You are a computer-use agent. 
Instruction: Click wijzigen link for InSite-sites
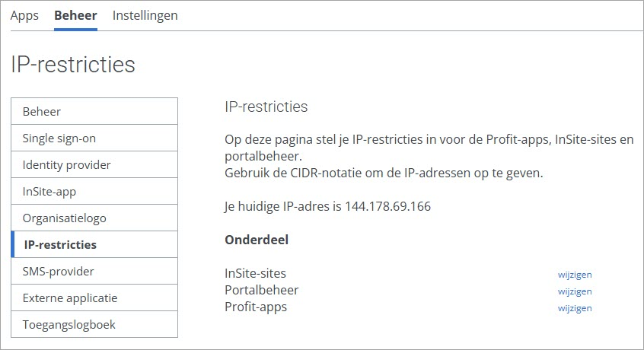click(x=575, y=275)
